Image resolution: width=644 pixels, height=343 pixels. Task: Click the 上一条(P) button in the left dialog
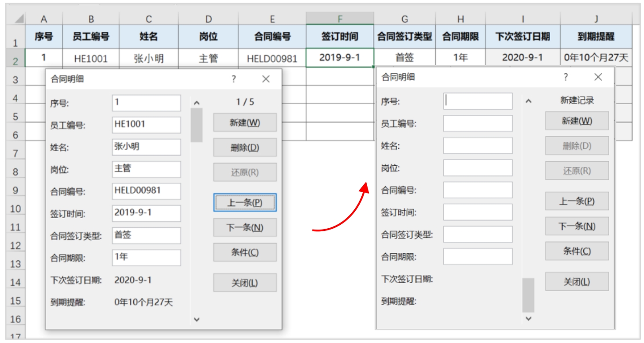(245, 203)
